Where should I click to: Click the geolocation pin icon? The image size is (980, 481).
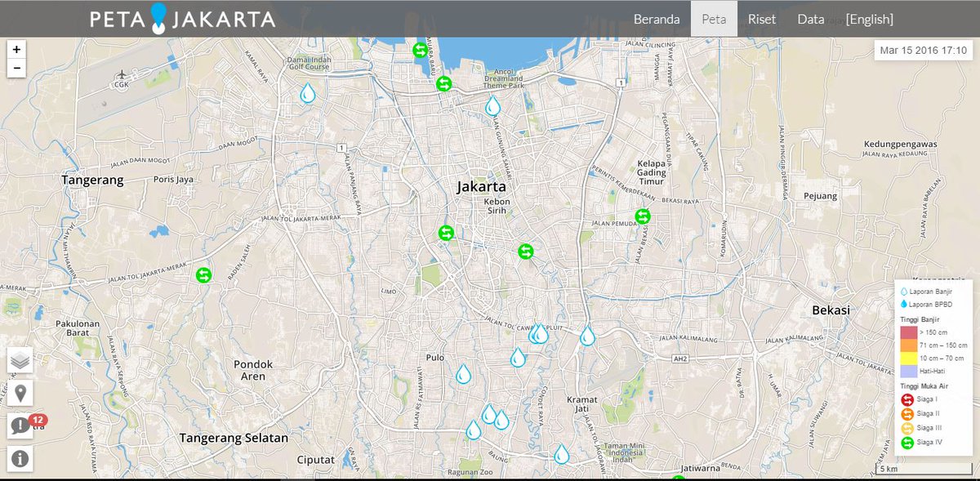(20, 393)
